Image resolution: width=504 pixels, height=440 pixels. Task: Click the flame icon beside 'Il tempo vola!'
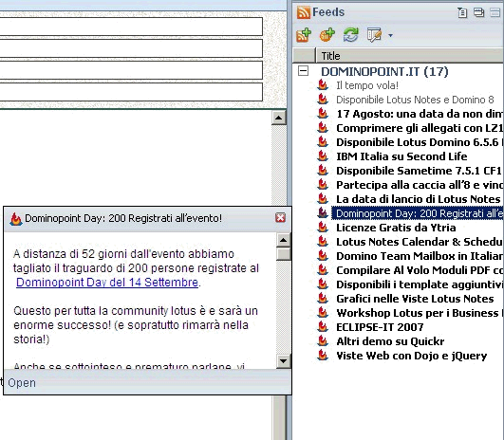[x=323, y=85]
